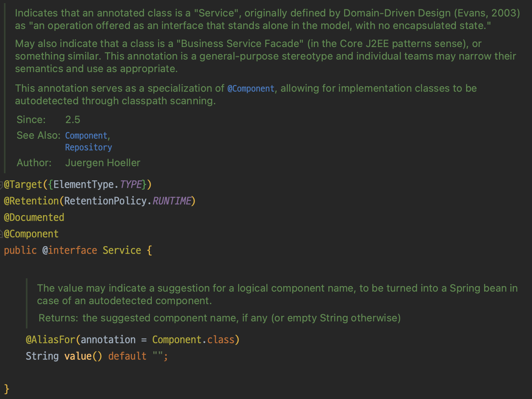Click the TYPE constant in @Target
532x399 pixels.
click(131, 185)
